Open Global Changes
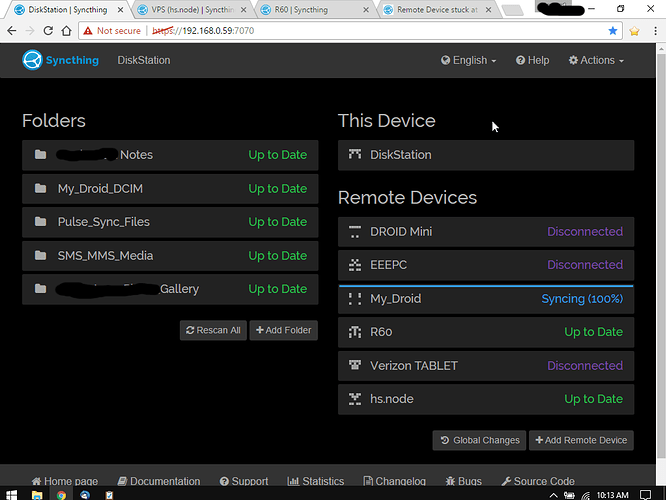The height and width of the screenshot is (500, 666). coord(480,441)
